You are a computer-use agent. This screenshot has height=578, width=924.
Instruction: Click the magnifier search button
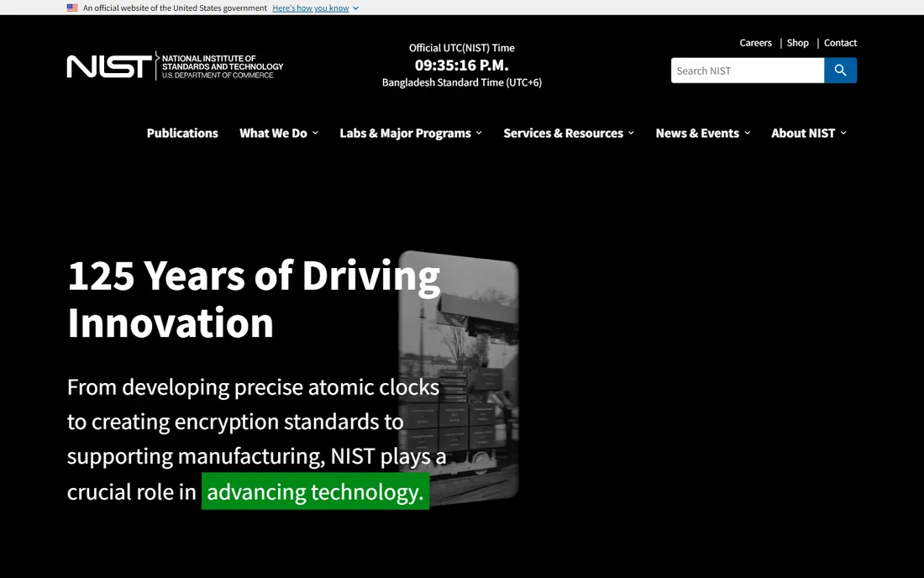click(840, 70)
